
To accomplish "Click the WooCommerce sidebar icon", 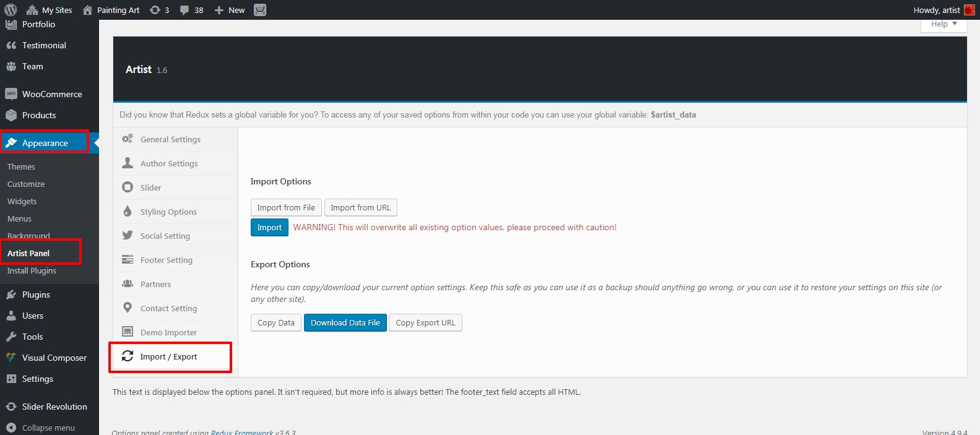I will click(x=11, y=94).
